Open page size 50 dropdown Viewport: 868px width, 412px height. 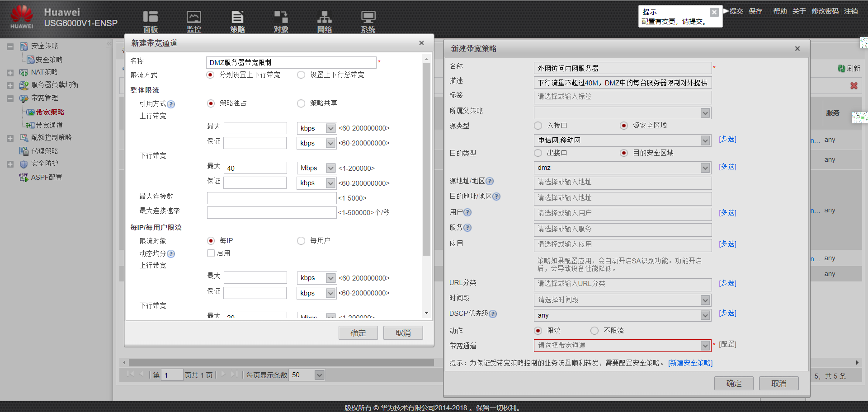320,375
